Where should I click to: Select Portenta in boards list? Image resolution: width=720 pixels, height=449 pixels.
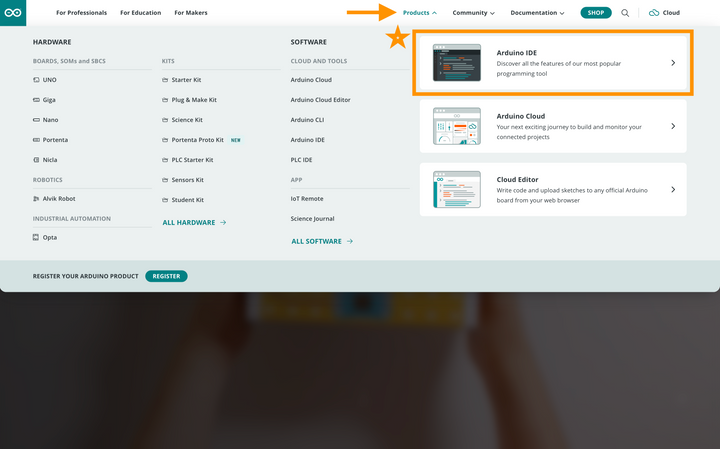click(55, 140)
